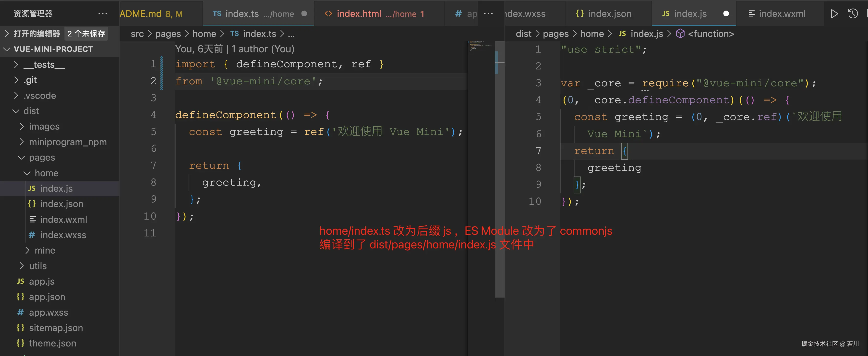Switch to the index.wxml tab
Viewport: 868px width, 356px height.
[782, 14]
